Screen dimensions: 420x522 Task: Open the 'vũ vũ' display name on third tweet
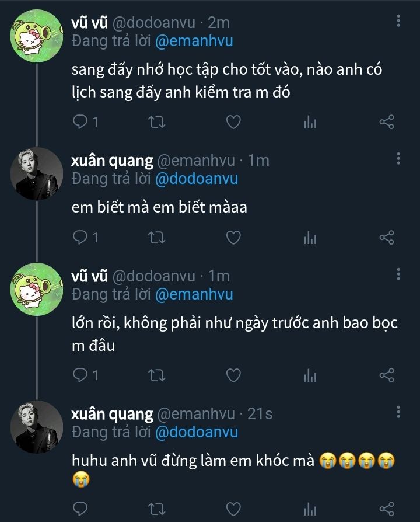click(x=89, y=276)
